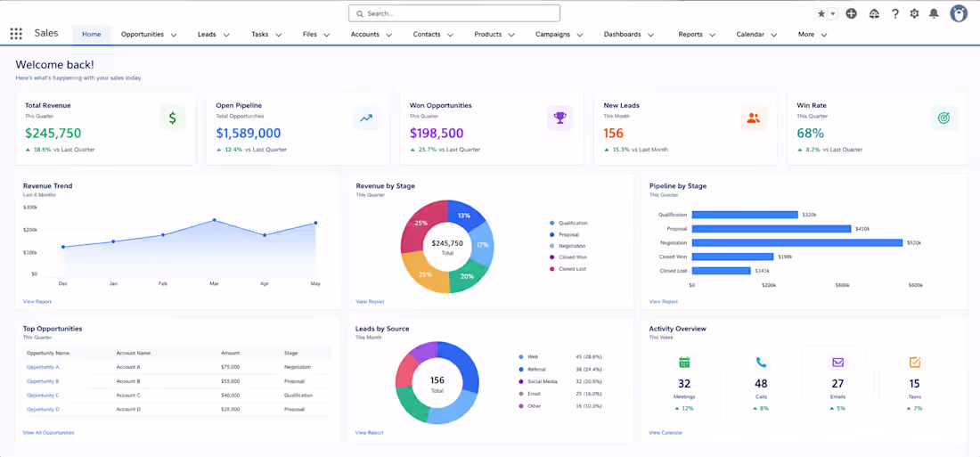The height and width of the screenshot is (457, 980).
Task: Click the Total Revenue dollar icon
Action: 173,118
